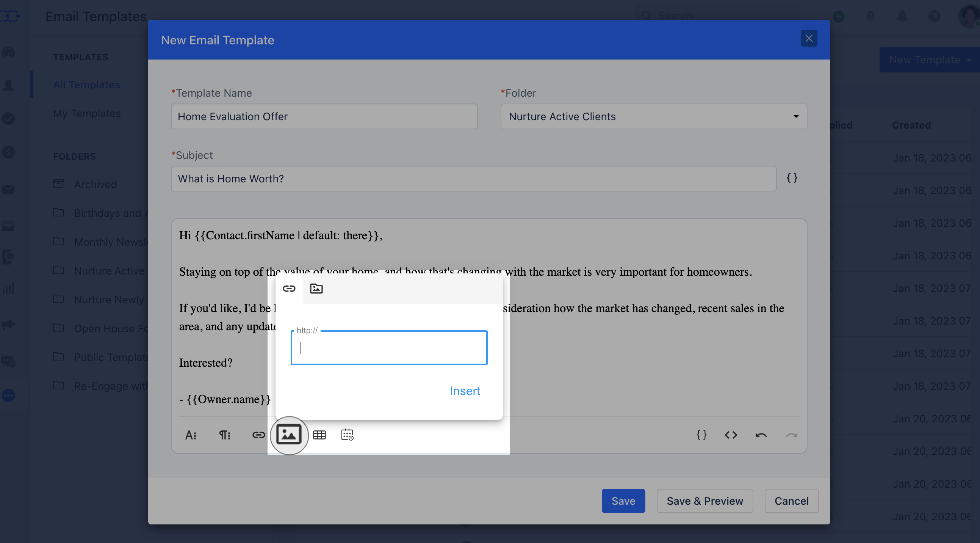
Task: Click Insert in the image popup
Action: pos(465,391)
